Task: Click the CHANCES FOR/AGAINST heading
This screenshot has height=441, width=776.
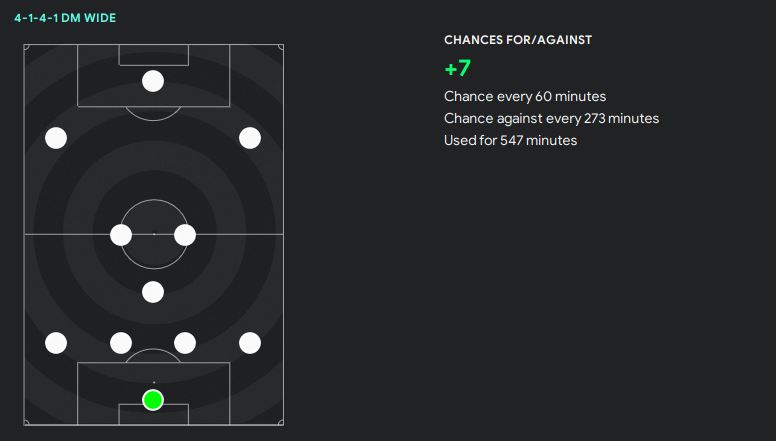Action: [x=518, y=40]
